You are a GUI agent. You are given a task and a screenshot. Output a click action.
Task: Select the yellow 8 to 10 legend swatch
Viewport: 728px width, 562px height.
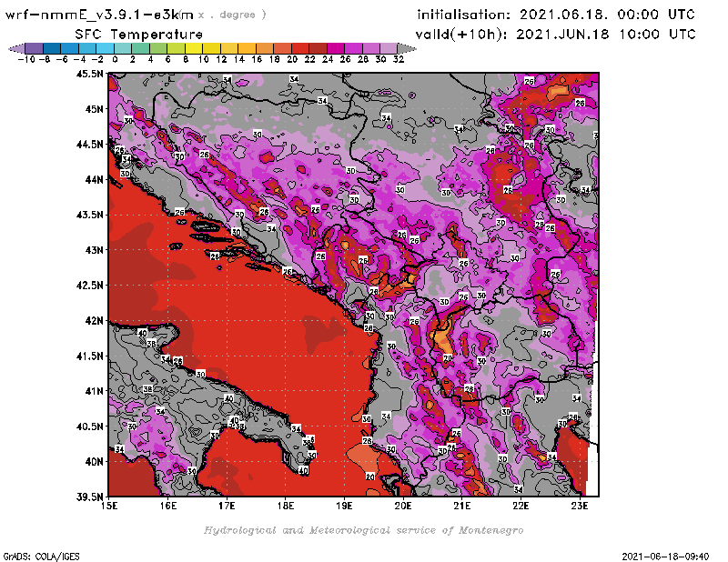tap(193, 48)
